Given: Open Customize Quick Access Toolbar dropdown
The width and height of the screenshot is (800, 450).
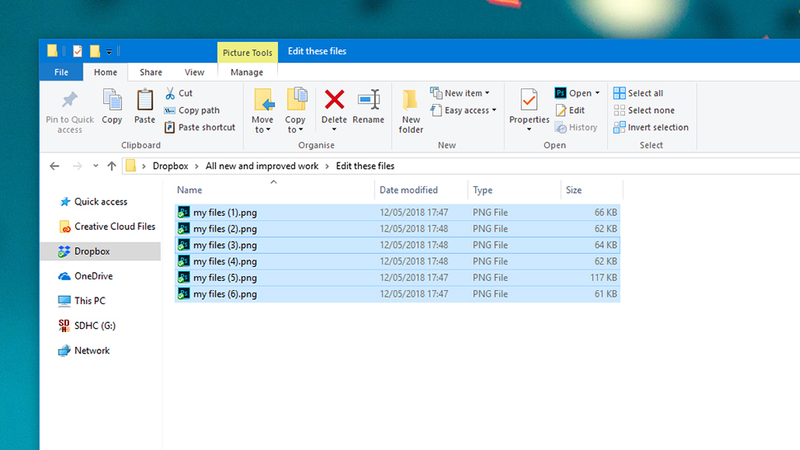Looking at the screenshot, I should pos(109,52).
